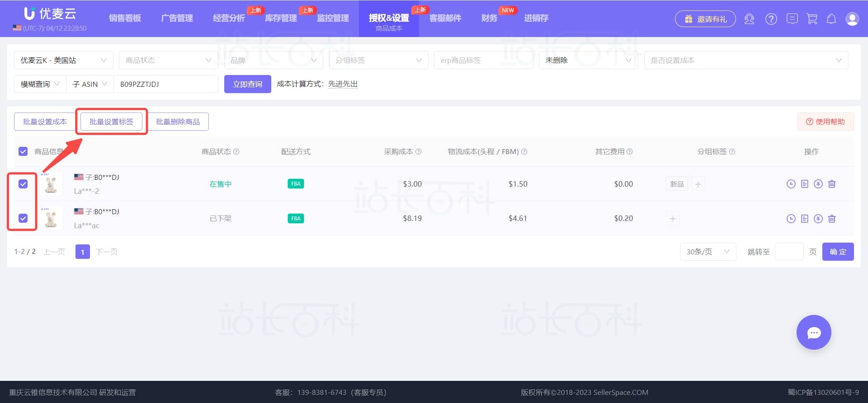Open the 销售看板 menu
The image size is (868, 403).
pos(125,18)
